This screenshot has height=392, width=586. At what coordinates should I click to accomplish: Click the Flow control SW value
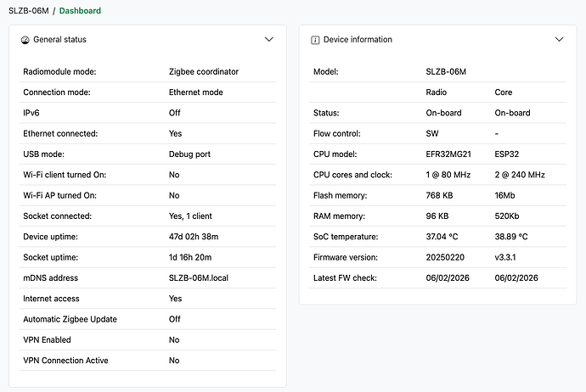tap(432, 133)
